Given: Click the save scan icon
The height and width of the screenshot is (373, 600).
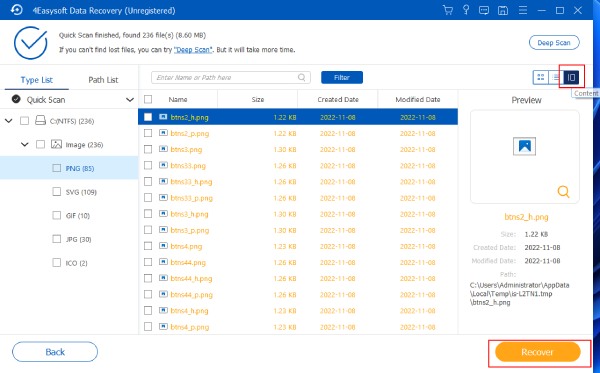Looking at the screenshot, I should coord(503,10).
